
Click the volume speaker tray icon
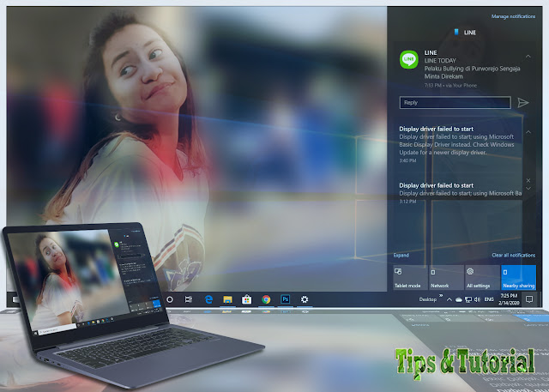pos(477,299)
